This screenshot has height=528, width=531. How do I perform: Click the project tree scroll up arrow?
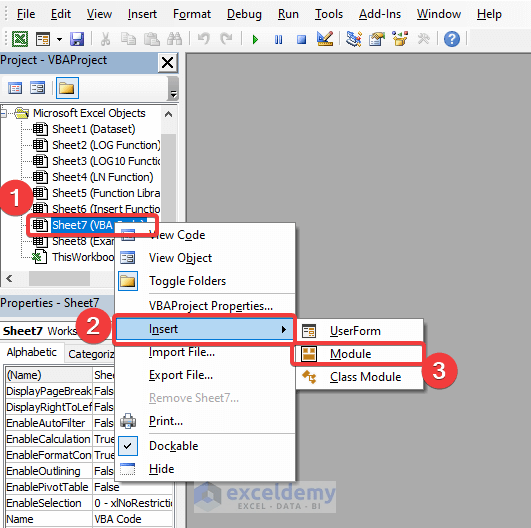point(168,114)
